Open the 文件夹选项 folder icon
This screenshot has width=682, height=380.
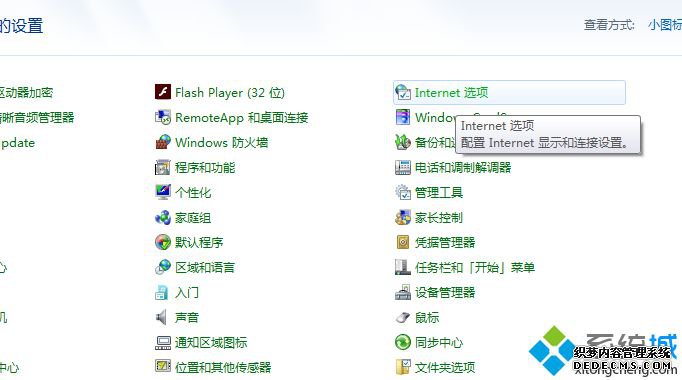pos(403,367)
